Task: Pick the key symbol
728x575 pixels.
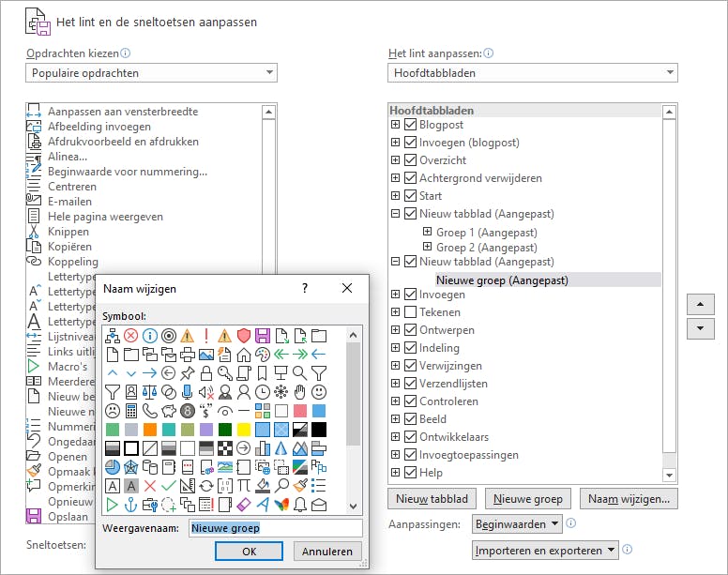Action: 225,373
